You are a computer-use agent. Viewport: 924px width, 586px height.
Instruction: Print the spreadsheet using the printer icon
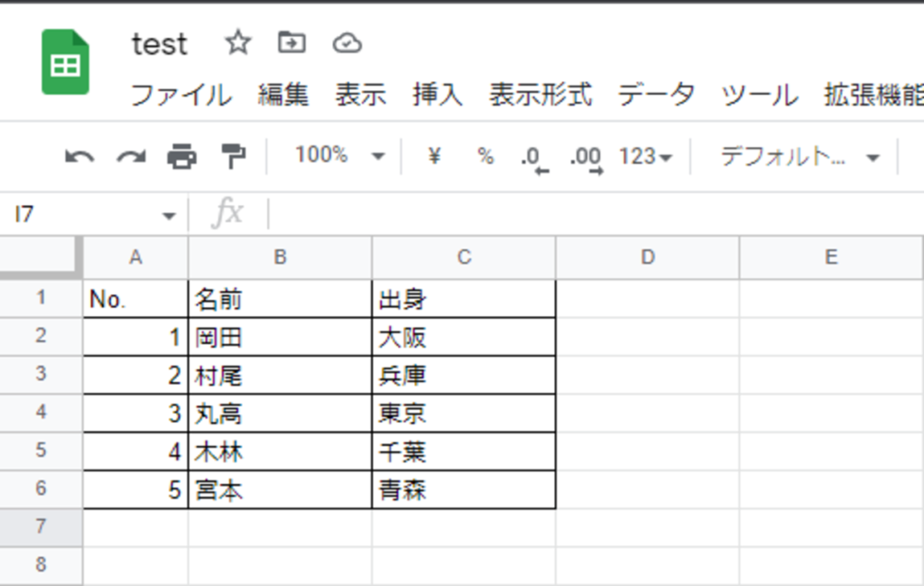(x=181, y=157)
